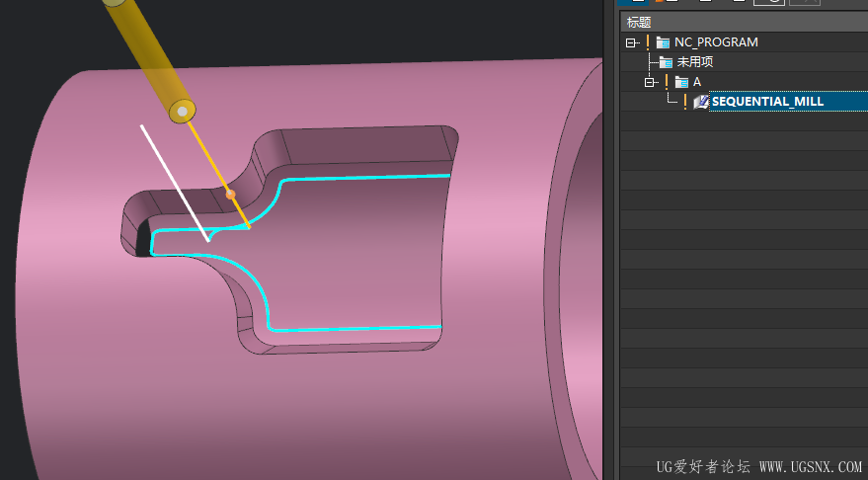The image size is (868, 480).
Task: Click the yellow cylindrical tool in the viewport
Action: click(x=149, y=58)
